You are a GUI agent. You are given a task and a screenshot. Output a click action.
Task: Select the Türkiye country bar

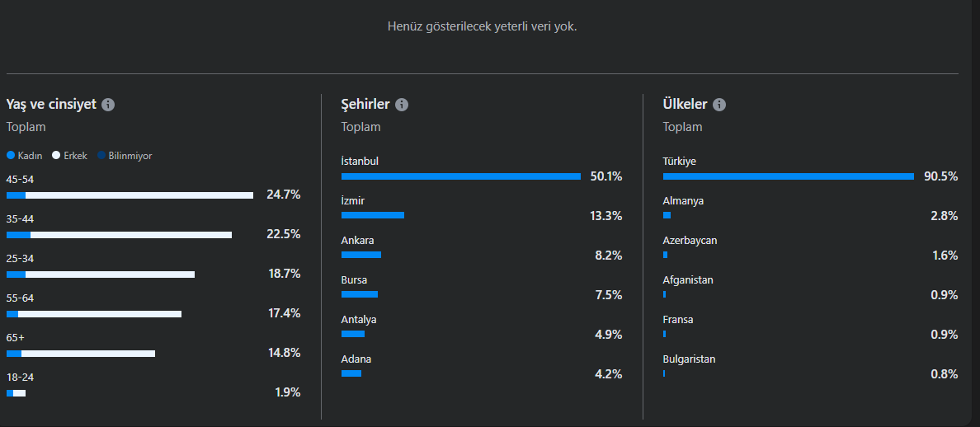point(788,176)
